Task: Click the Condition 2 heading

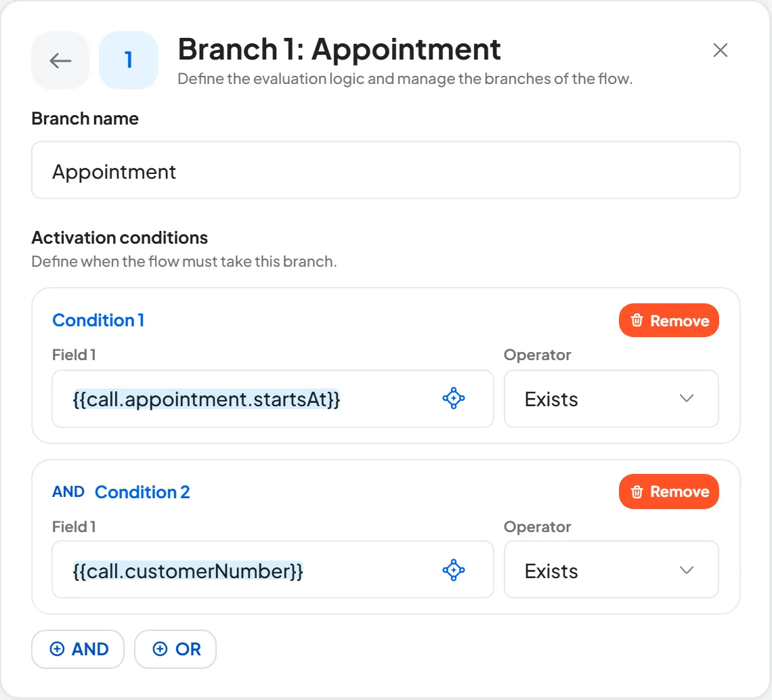Action: click(x=142, y=491)
